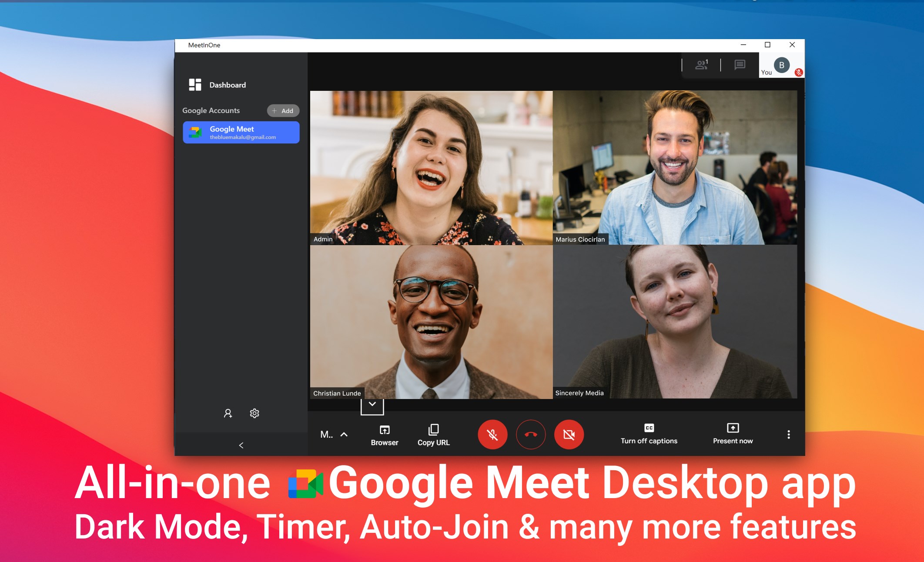Click the Copy URL icon
The width and height of the screenshot is (924, 562).
pyautogui.click(x=433, y=430)
